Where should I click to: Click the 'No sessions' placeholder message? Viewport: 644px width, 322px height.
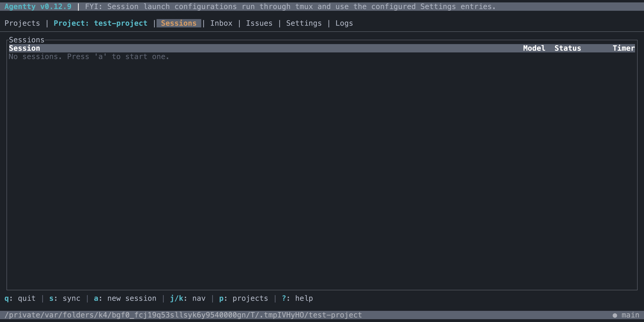89,57
